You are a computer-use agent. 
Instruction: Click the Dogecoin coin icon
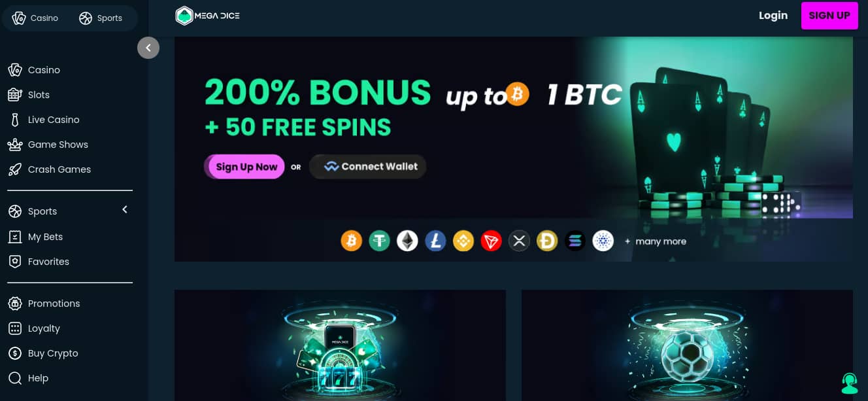coord(547,241)
